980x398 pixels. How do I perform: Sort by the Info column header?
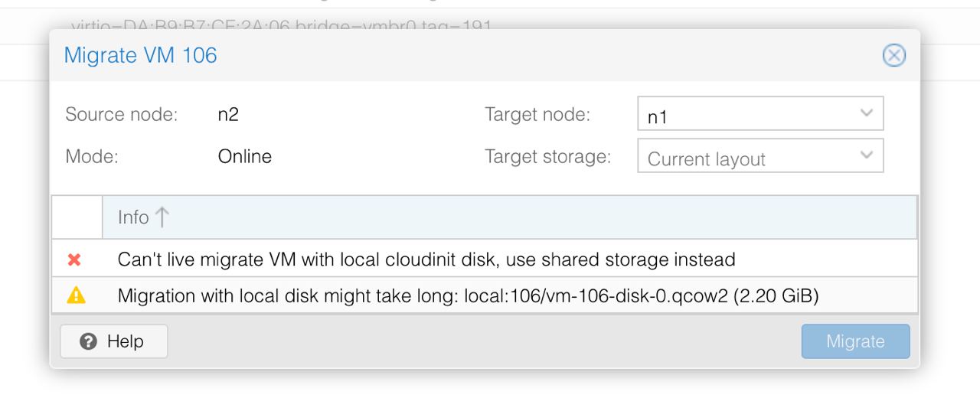tap(509, 217)
